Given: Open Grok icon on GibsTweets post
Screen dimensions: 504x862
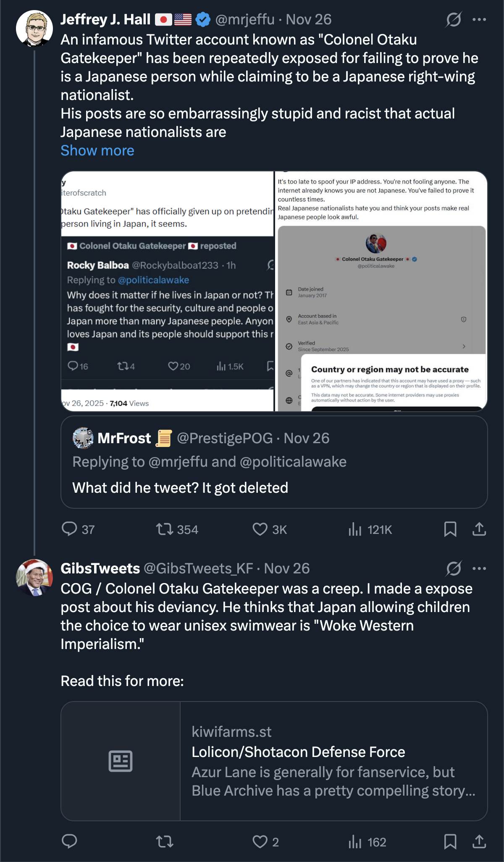Looking at the screenshot, I should (x=454, y=568).
